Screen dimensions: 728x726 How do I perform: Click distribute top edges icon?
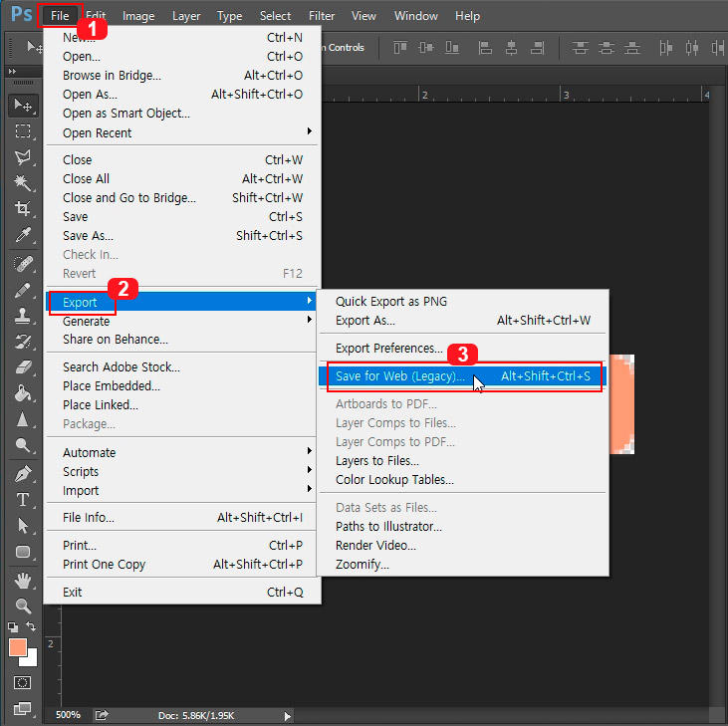tap(580, 48)
